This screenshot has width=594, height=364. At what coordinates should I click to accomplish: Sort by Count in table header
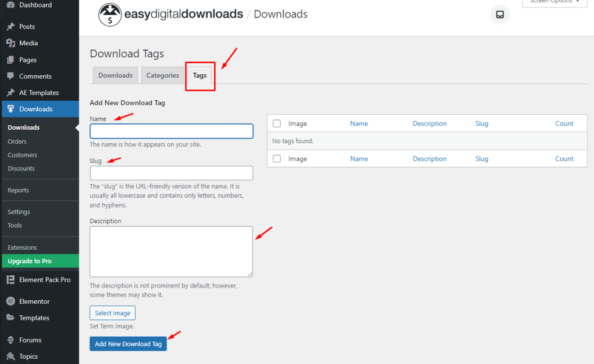pos(564,123)
